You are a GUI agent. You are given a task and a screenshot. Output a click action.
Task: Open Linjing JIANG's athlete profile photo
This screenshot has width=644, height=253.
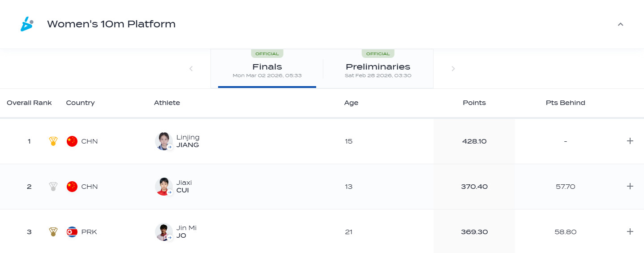point(163,141)
